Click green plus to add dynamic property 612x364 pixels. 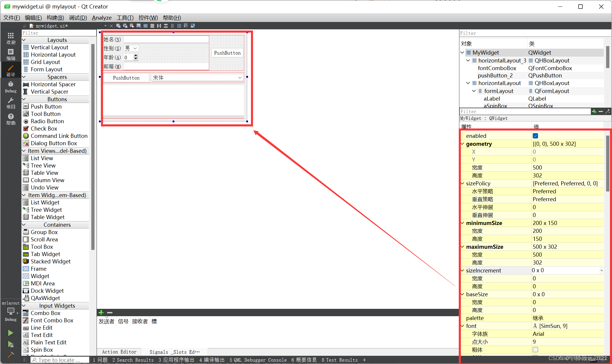tap(594, 111)
